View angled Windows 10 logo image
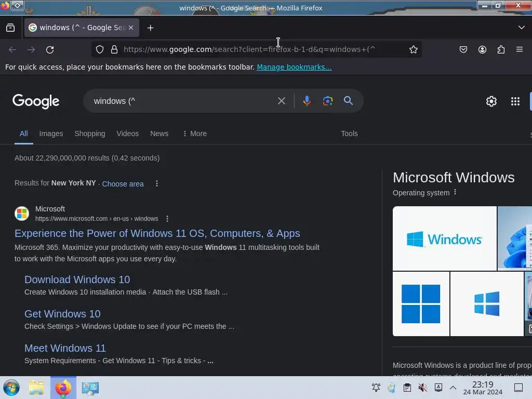 [x=487, y=304]
